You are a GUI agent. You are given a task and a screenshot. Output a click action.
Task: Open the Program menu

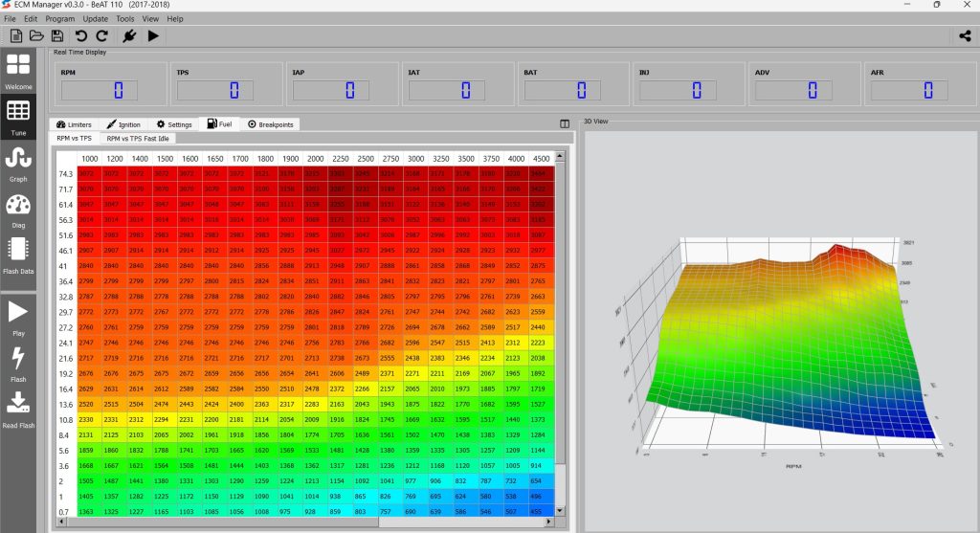(x=59, y=19)
